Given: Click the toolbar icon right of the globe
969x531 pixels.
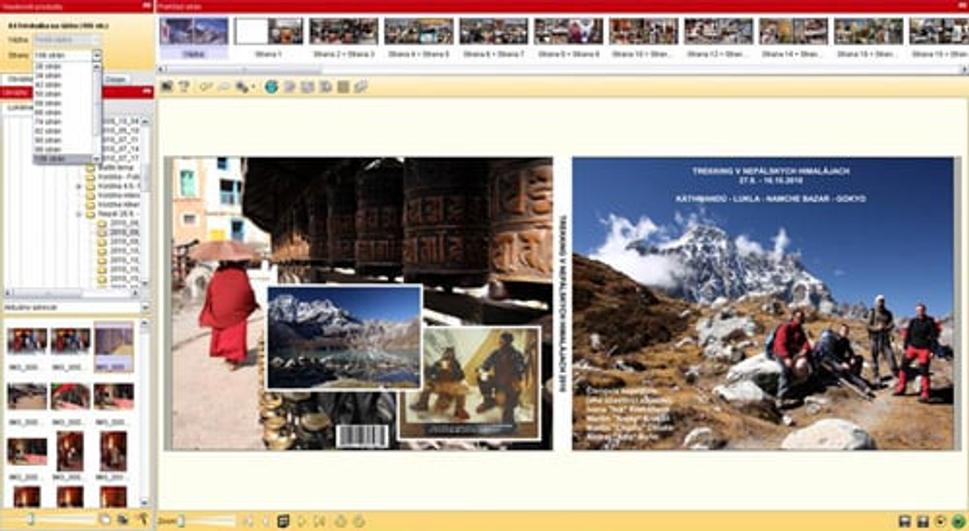Looking at the screenshot, I should [289, 87].
